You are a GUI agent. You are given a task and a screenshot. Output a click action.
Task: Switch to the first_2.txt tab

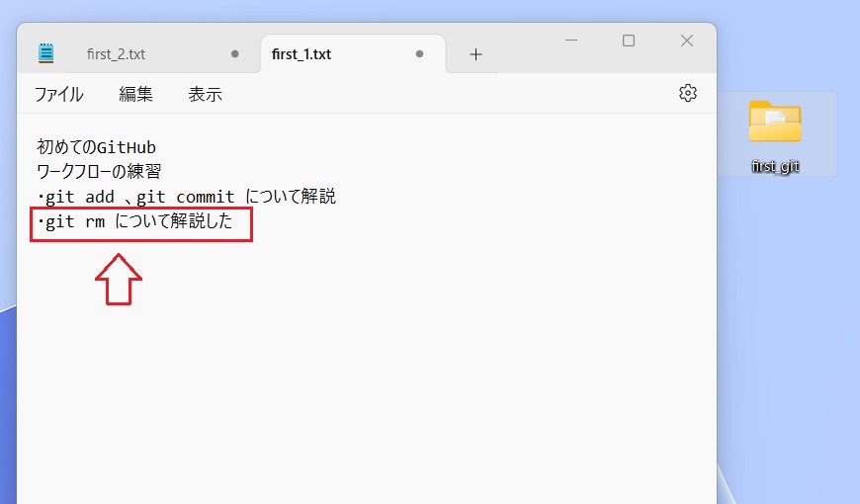point(115,54)
